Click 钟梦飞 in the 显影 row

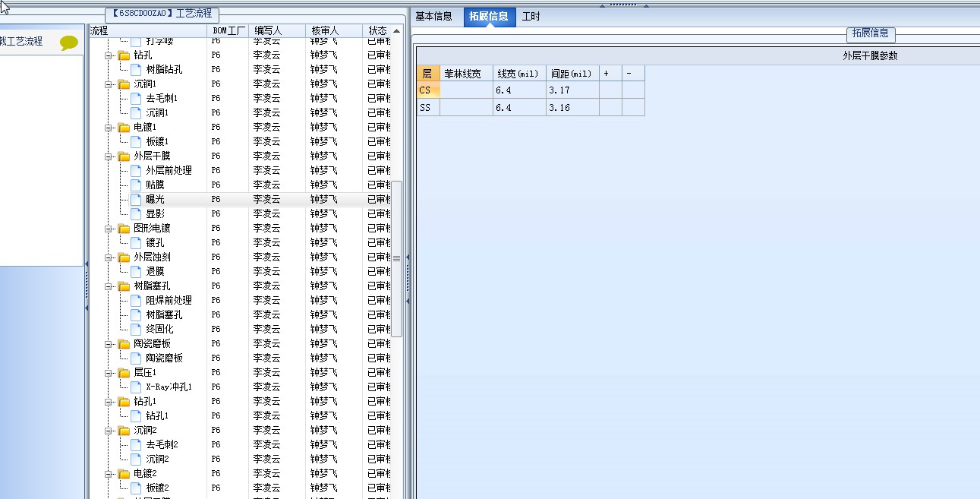click(323, 214)
